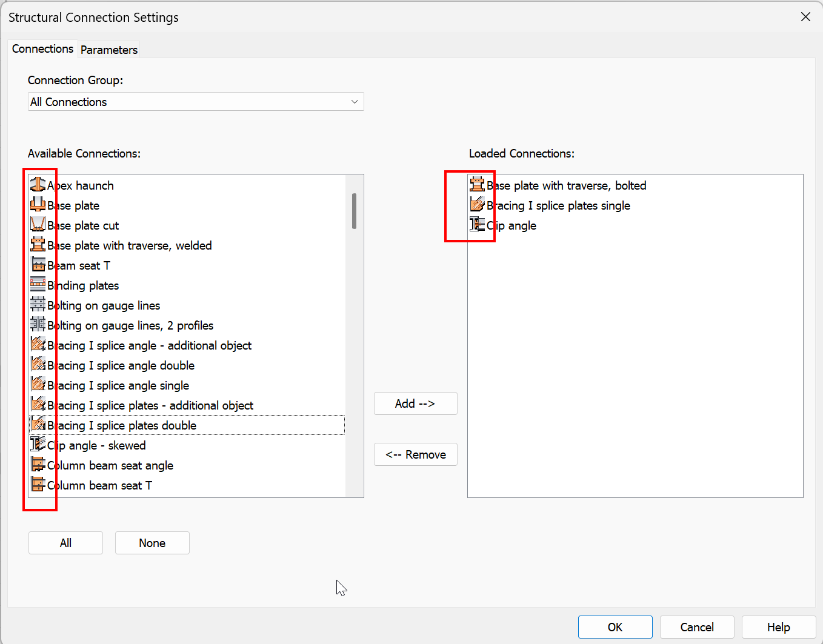Click loaded Bracing I splice plates single icon
Viewport: 823px width, 644px height.
pos(478,205)
